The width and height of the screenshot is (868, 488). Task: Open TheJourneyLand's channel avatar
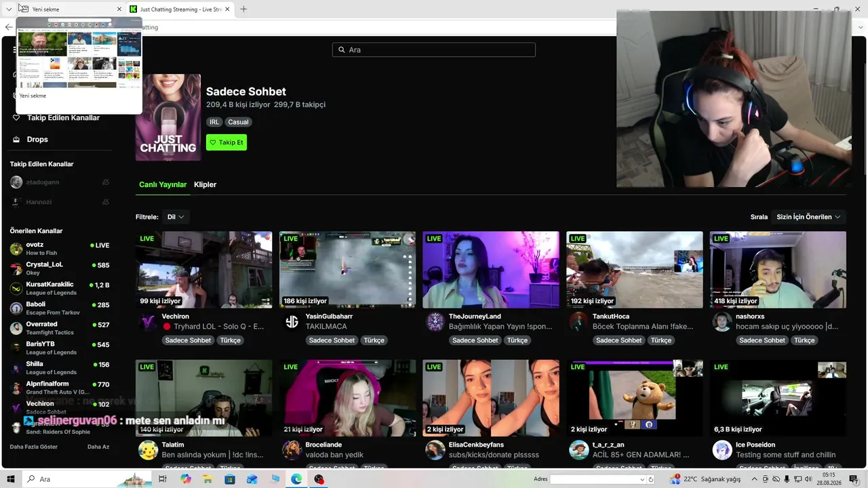(435, 322)
